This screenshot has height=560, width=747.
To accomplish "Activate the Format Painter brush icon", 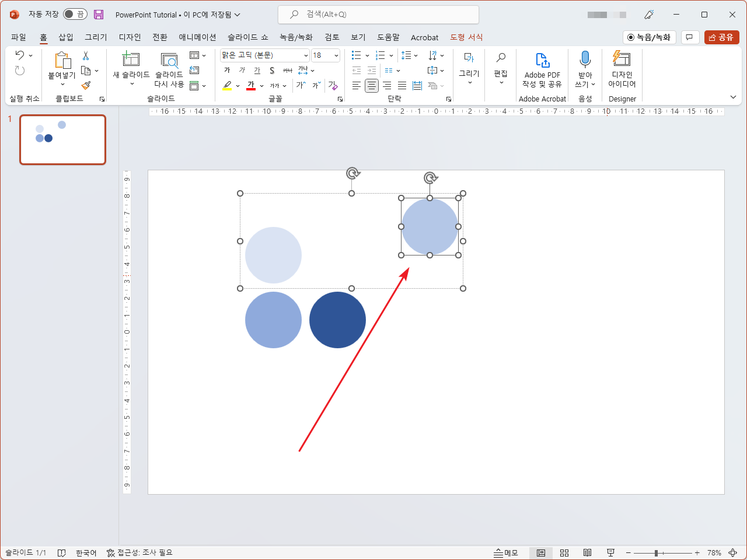I will (x=86, y=86).
